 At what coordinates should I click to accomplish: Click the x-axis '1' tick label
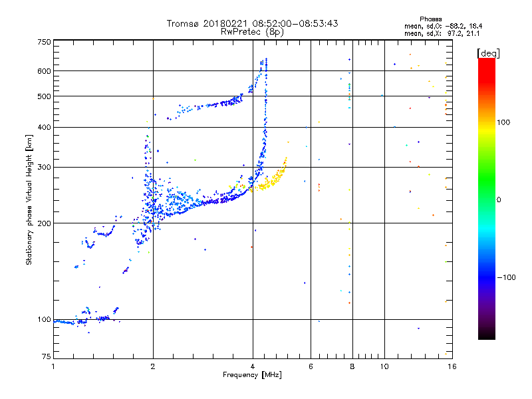point(53,366)
